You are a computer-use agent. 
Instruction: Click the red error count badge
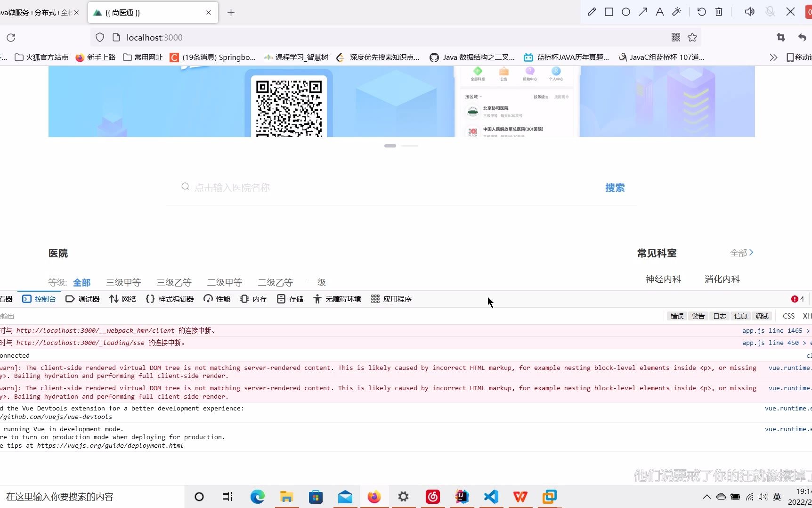tap(798, 299)
